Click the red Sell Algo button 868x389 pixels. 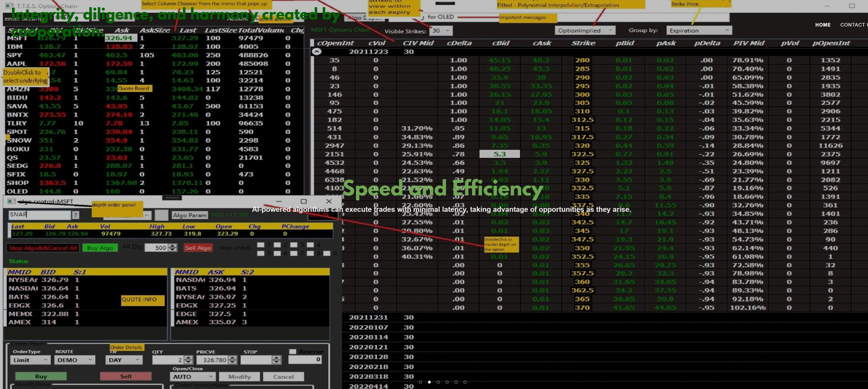tap(198, 248)
